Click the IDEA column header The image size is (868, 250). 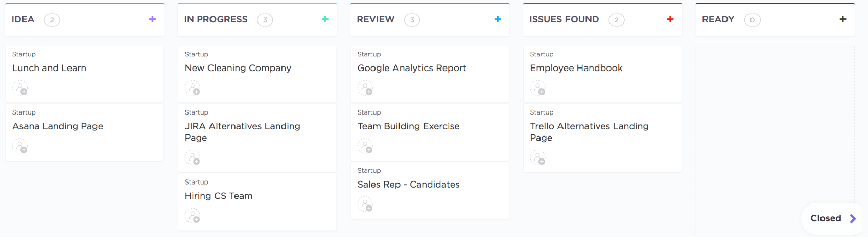pos(23,19)
